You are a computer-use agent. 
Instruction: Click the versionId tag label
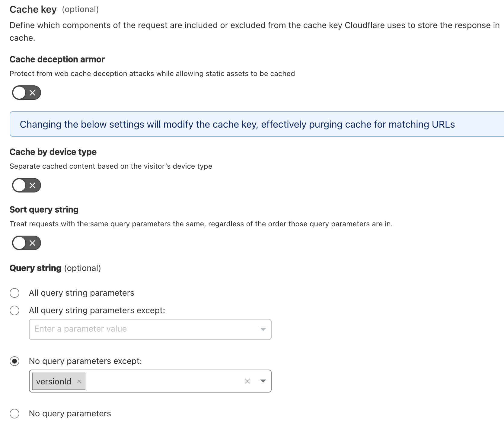tap(54, 381)
